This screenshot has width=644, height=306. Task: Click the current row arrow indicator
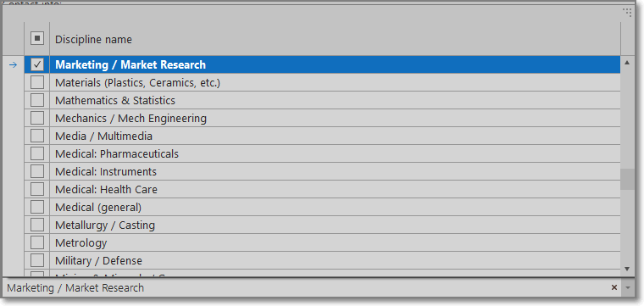[x=14, y=65]
